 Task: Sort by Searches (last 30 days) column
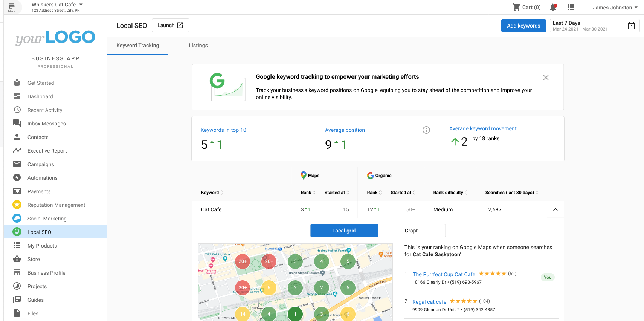point(512,193)
